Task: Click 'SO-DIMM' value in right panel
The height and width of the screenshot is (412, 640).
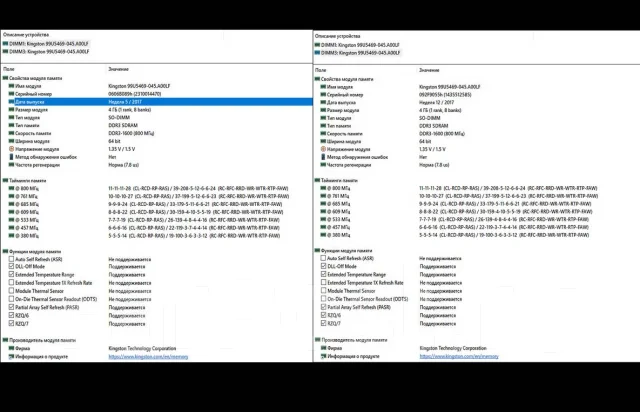Action: pyautogui.click(x=429, y=118)
